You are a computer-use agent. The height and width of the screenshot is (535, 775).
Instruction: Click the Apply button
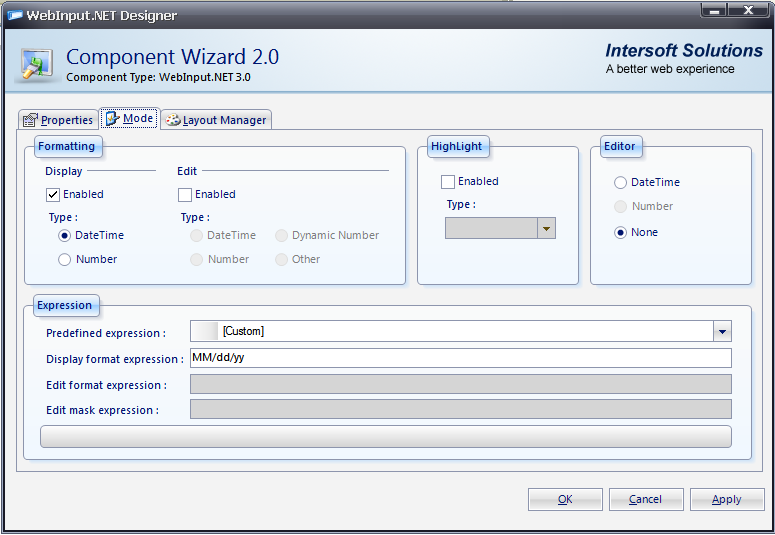click(727, 499)
